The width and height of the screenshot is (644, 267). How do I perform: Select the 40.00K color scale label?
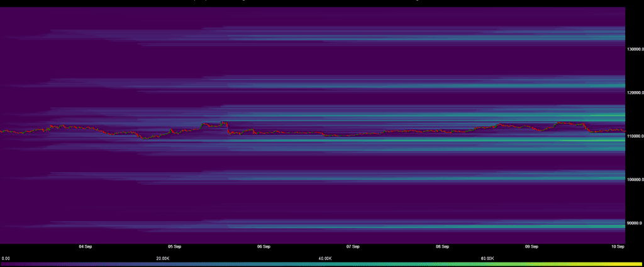point(325,258)
